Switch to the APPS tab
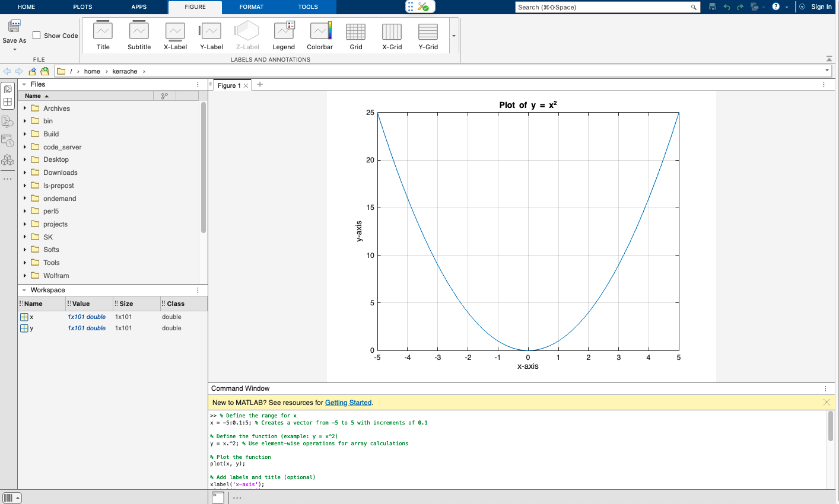The image size is (839, 504). click(139, 7)
